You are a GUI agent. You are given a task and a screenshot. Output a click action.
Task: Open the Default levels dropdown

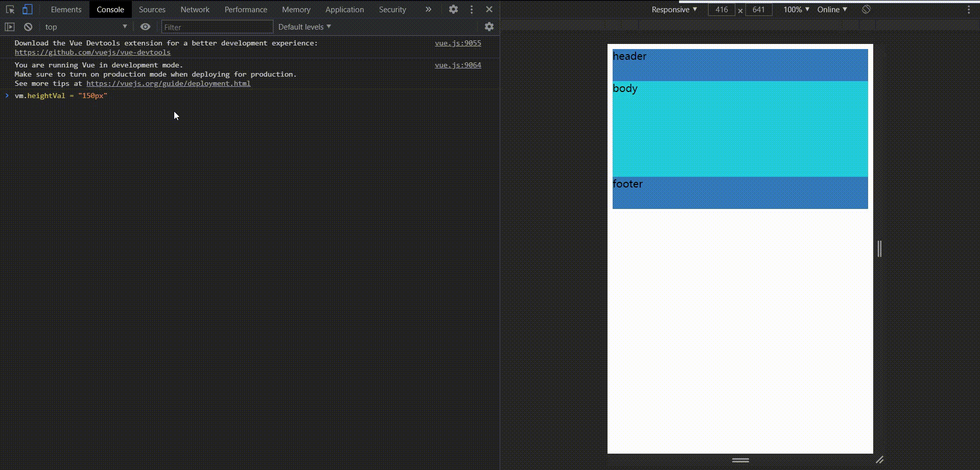point(305,27)
